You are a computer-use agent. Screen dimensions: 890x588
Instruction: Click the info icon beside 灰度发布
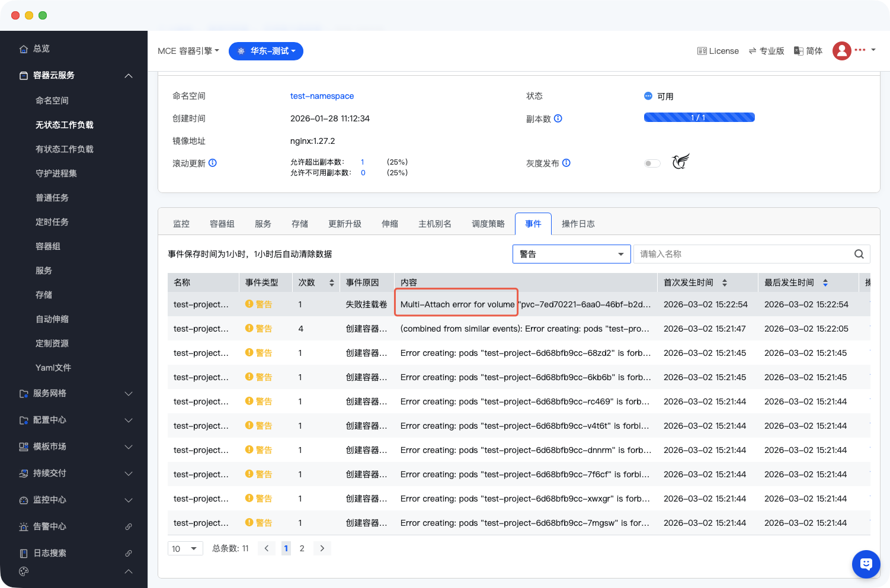coord(566,163)
